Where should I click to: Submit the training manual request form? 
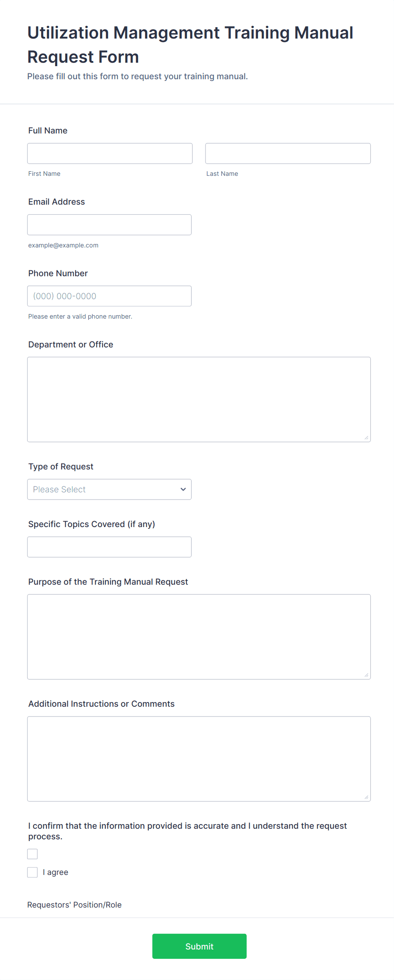click(x=199, y=946)
